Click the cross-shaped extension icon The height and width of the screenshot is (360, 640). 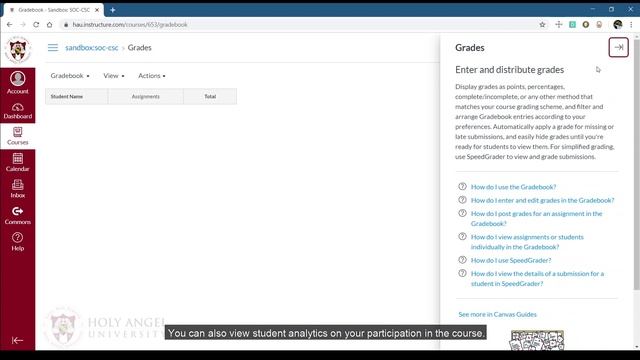coord(559,24)
